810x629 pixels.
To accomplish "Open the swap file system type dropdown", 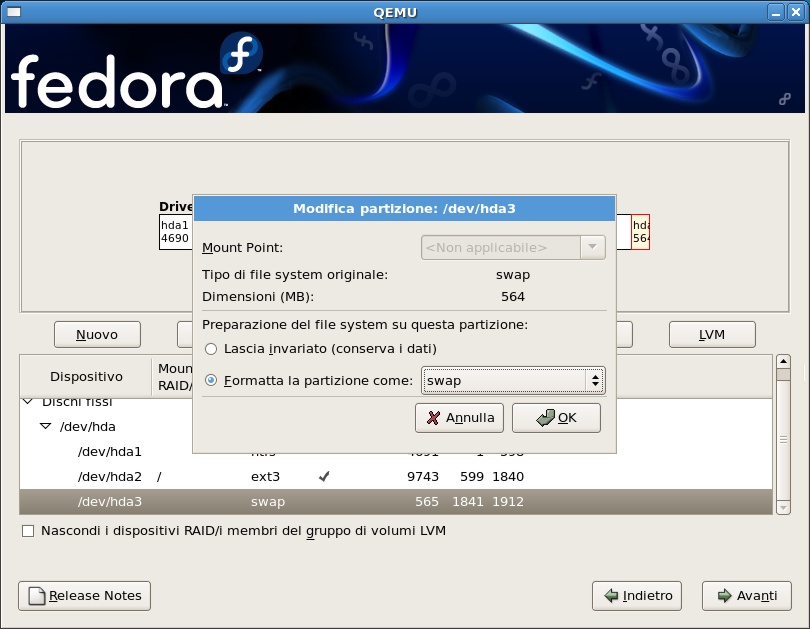I will (x=513, y=381).
